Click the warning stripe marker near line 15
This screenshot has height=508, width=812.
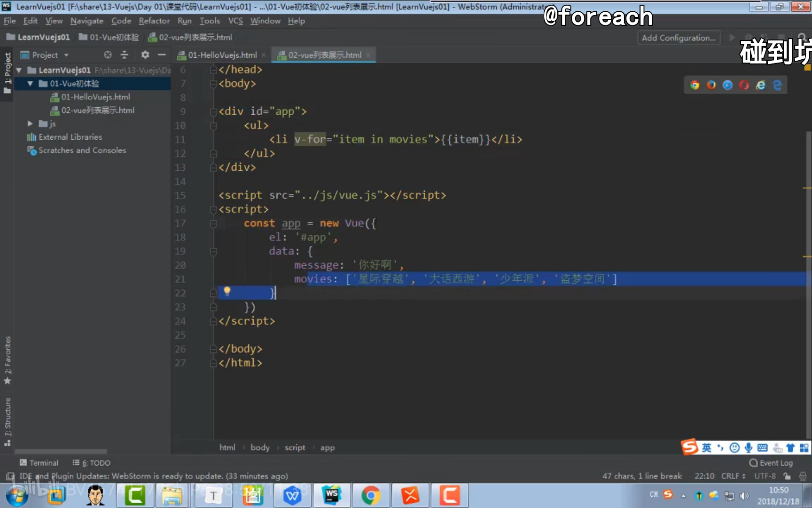pos(807,188)
